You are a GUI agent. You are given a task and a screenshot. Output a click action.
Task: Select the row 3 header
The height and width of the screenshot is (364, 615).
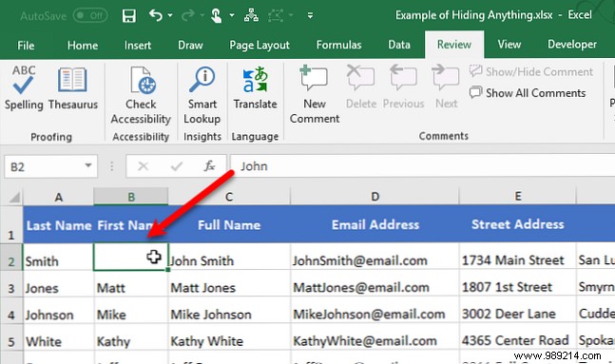(x=11, y=283)
